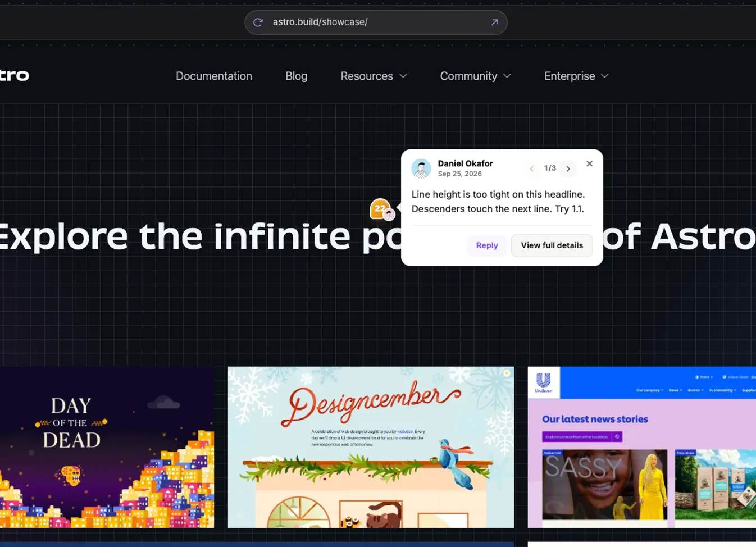Viewport: 756px width, 547px height.
Task: Expand the Enterprise dropdown menu
Action: pos(576,76)
